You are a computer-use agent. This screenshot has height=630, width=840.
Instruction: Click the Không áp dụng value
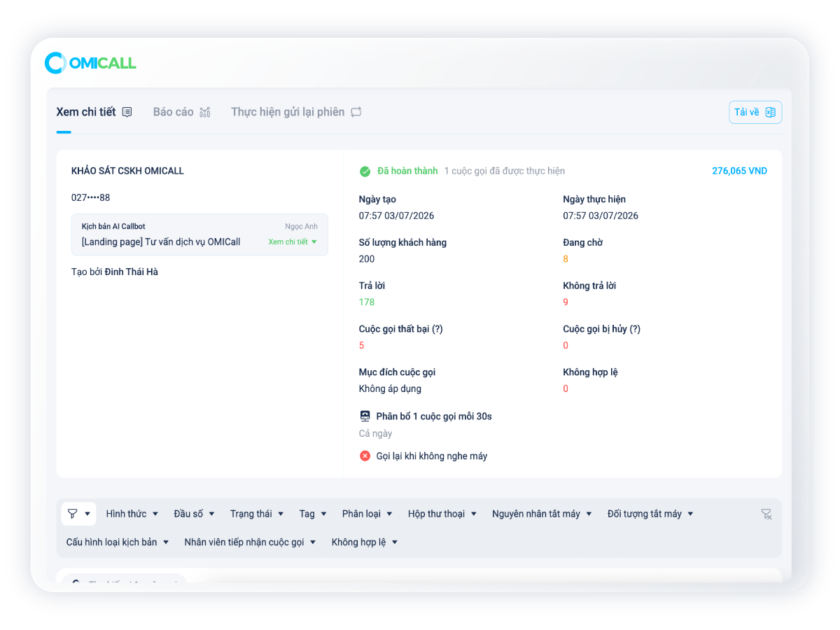[390, 388]
